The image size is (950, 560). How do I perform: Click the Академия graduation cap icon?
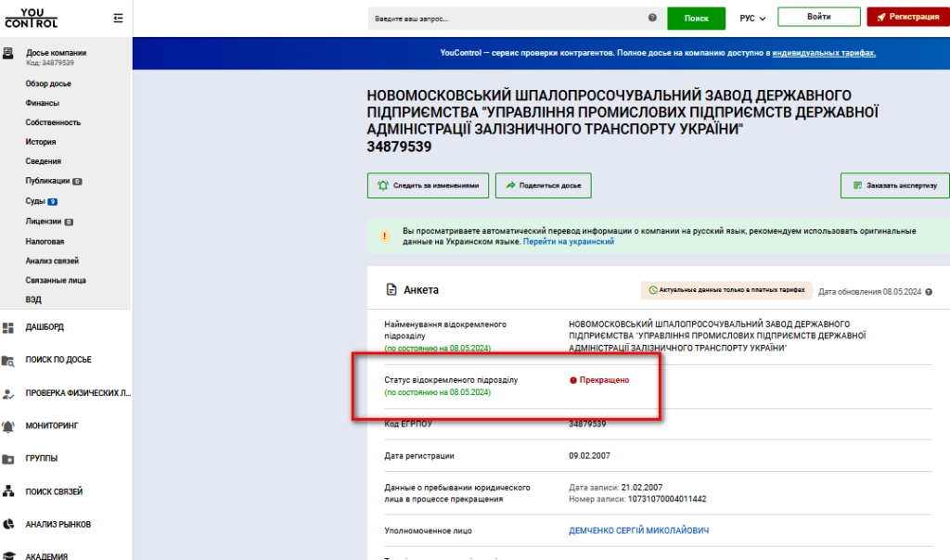point(7,555)
